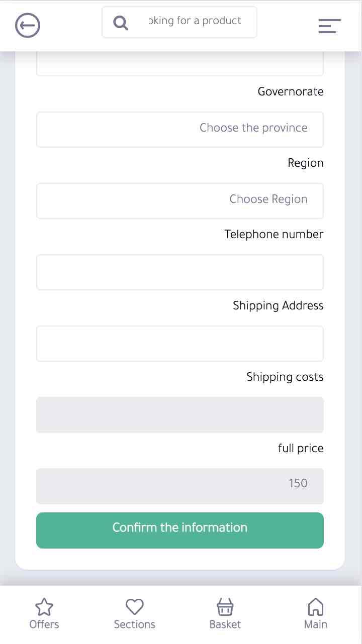Image resolution: width=362 pixels, height=644 pixels.
Task: Click the Shipping costs field
Action: (179, 414)
